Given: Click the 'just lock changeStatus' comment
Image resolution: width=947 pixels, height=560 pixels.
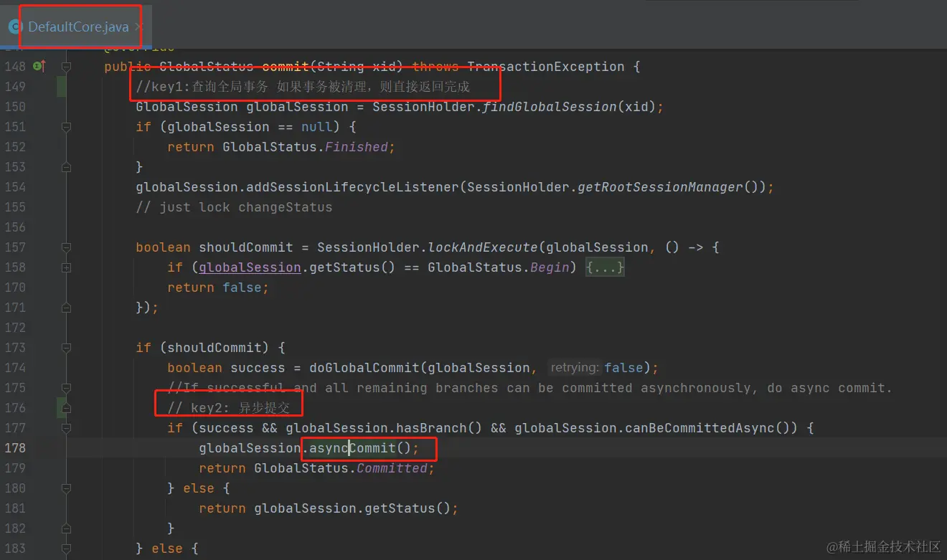Looking at the screenshot, I should pyautogui.click(x=235, y=207).
